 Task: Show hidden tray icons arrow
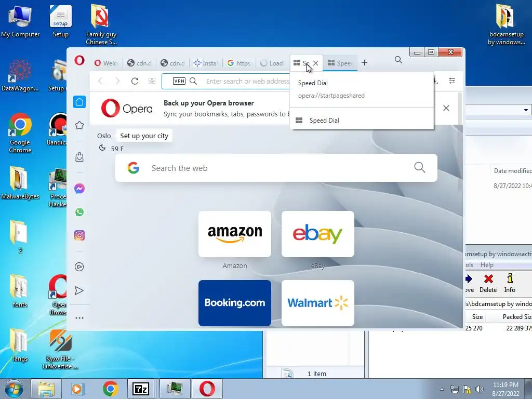point(442,389)
